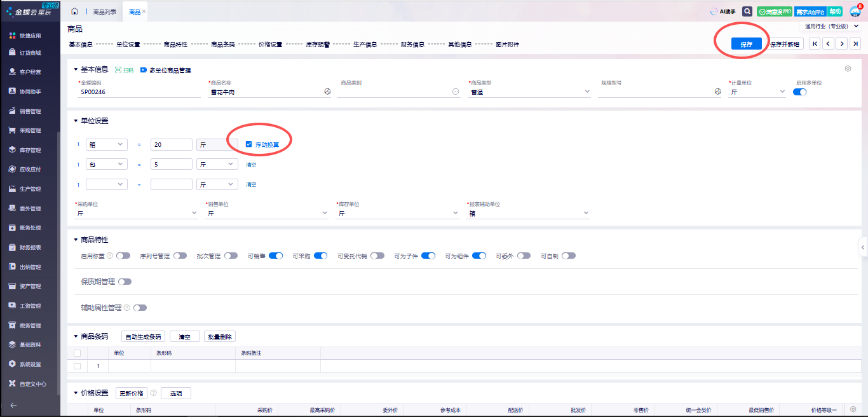Open the 商品类型 dropdown

pos(587,92)
